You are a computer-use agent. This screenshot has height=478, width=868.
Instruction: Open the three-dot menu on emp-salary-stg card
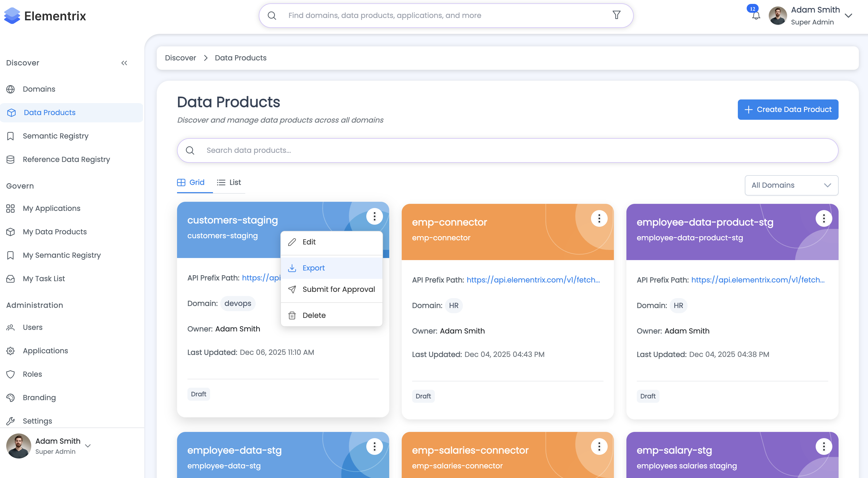point(823,447)
